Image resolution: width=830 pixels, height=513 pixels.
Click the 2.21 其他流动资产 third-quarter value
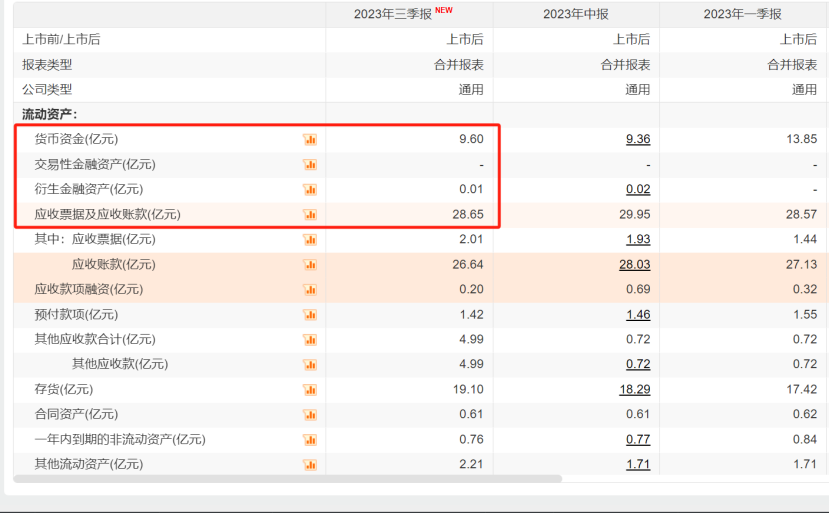(x=471, y=465)
